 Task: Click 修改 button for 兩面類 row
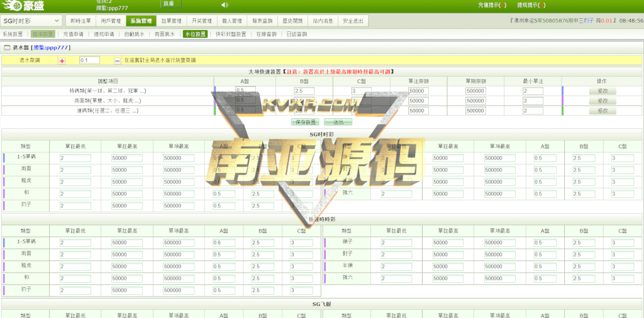[x=602, y=101]
